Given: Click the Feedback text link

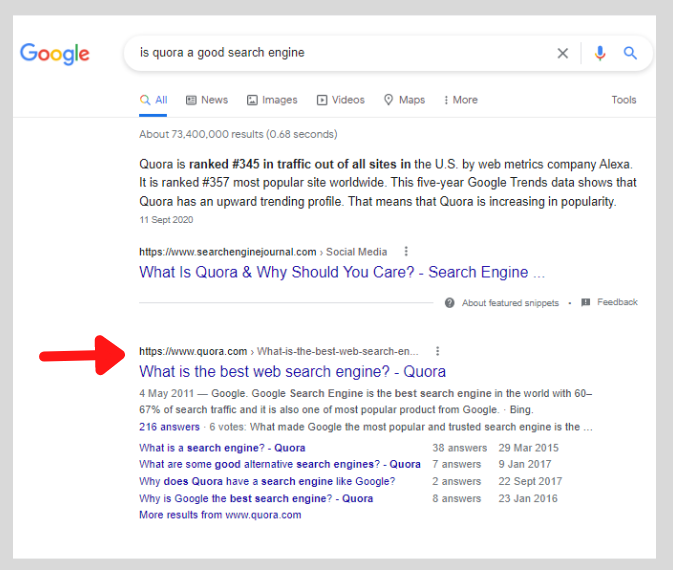Looking at the screenshot, I should pyautogui.click(x=617, y=302).
